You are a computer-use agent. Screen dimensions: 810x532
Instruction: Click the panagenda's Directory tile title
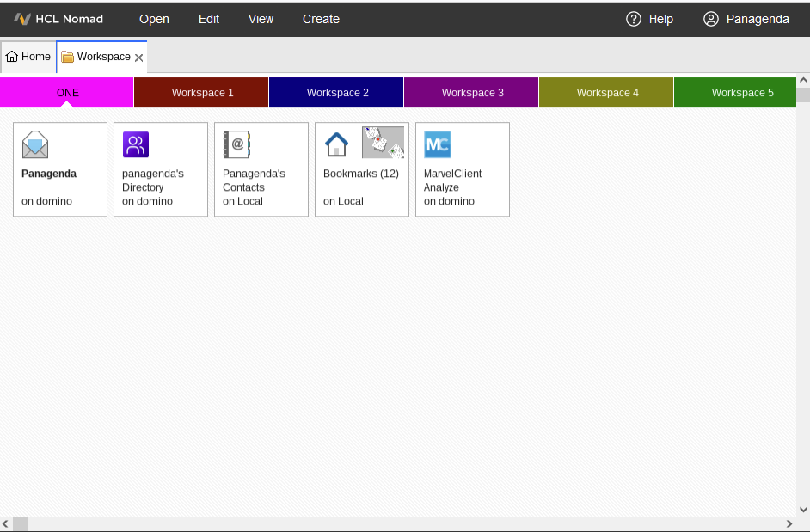pos(153,180)
